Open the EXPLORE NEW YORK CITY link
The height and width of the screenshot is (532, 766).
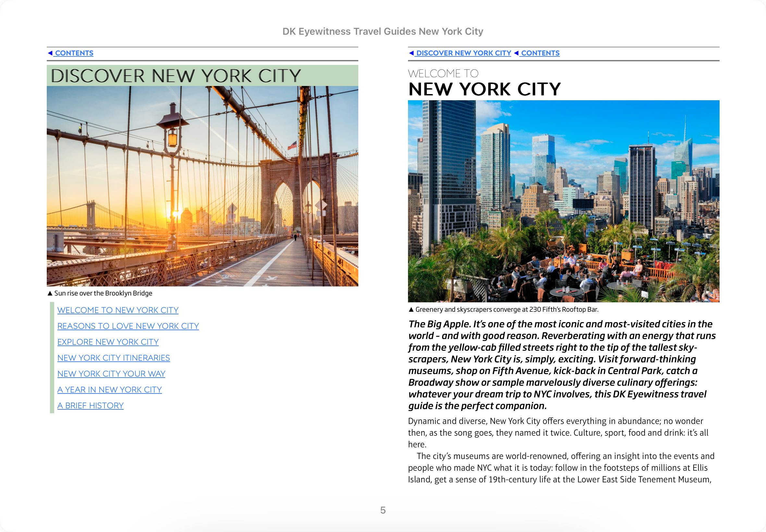(108, 342)
